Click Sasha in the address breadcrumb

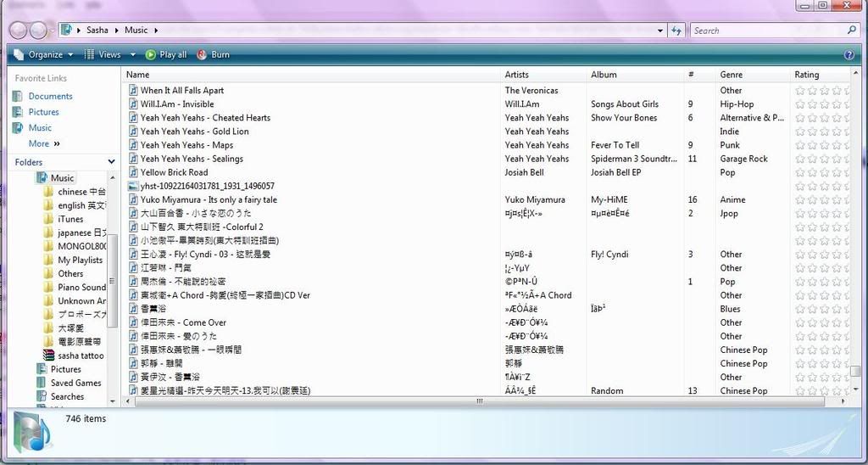pyautogui.click(x=97, y=30)
